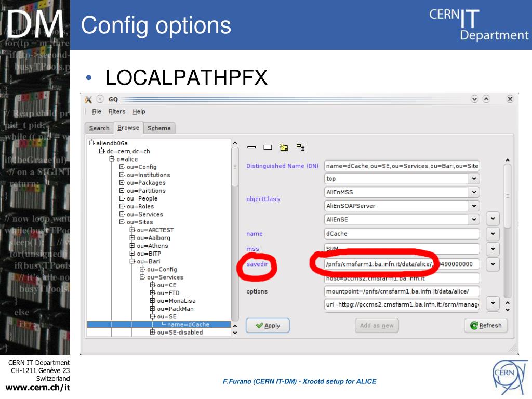Expand the ou=FTD node
Screen dimensions: 532x399
[x=152, y=292]
